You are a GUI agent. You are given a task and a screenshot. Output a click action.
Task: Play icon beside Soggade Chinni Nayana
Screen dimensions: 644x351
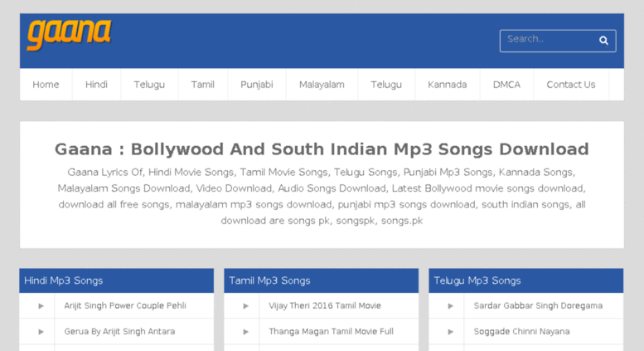click(451, 332)
